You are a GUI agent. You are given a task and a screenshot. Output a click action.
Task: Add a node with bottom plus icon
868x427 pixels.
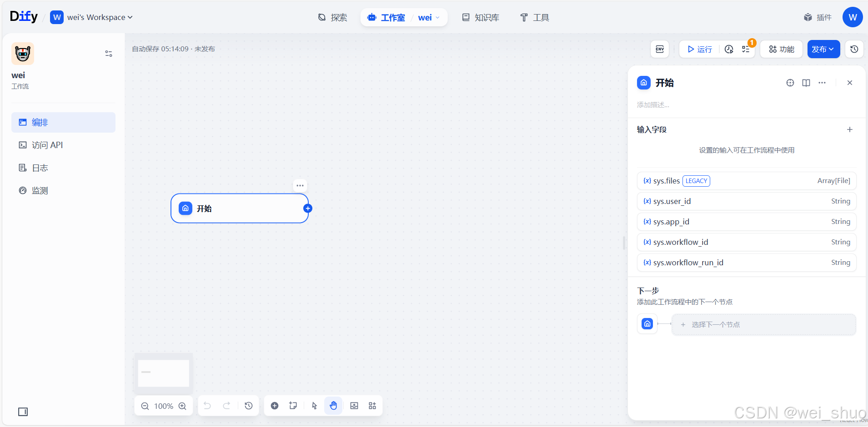point(275,406)
